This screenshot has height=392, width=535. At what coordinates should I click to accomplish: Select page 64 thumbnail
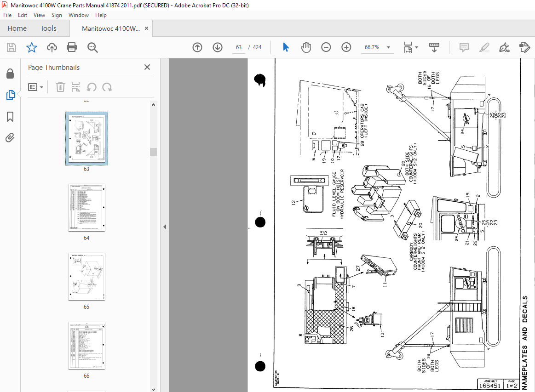[x=86, y=208]
